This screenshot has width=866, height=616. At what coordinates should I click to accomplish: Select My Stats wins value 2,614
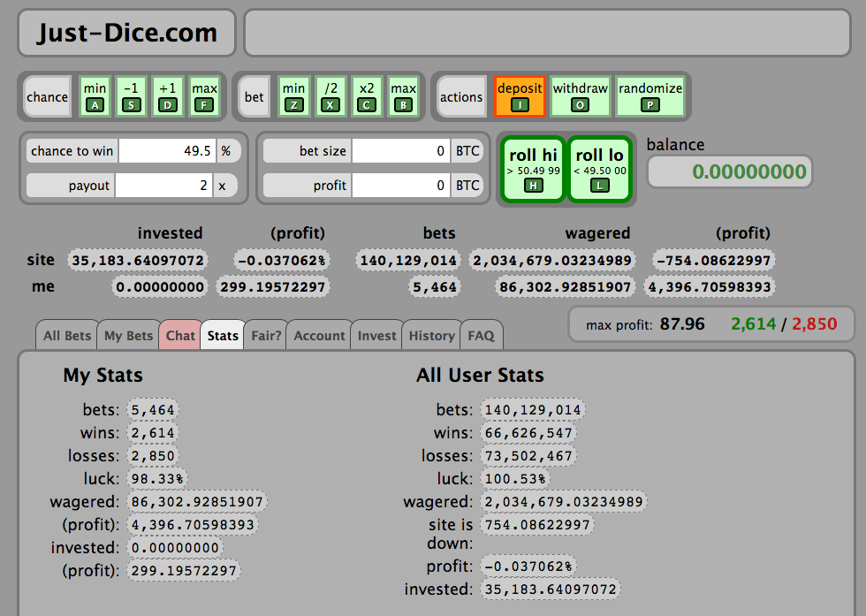(x=153, y=433)
